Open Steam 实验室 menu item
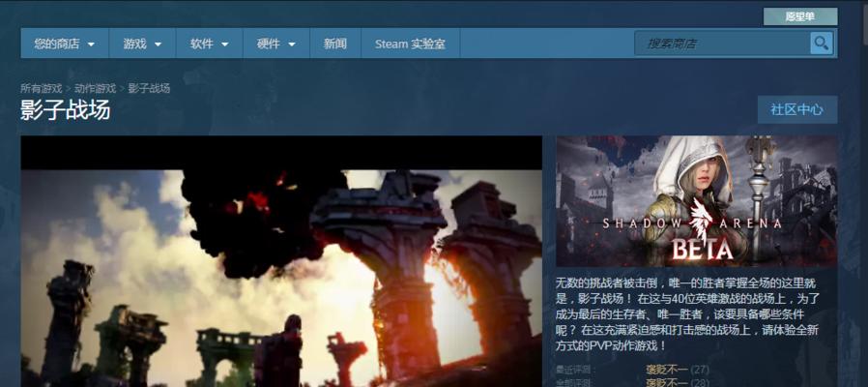Screen dimensions: 868x387 [410, 44]
